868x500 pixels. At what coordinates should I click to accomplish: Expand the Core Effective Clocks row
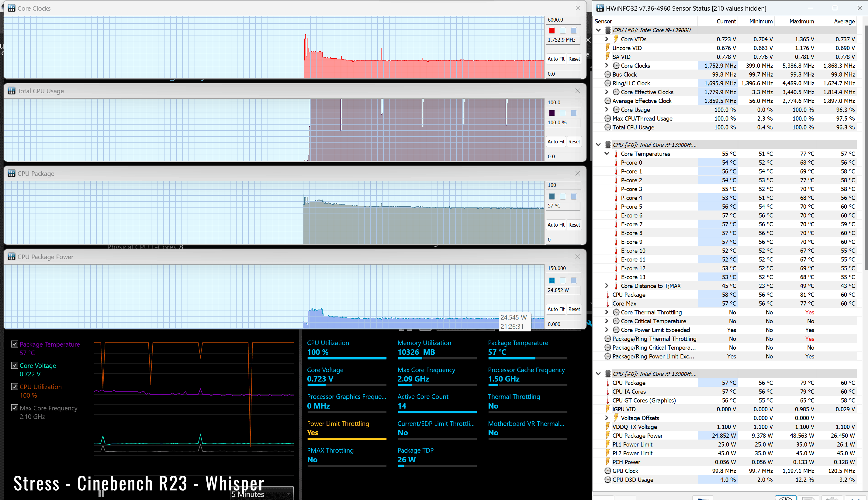(607, 92)
